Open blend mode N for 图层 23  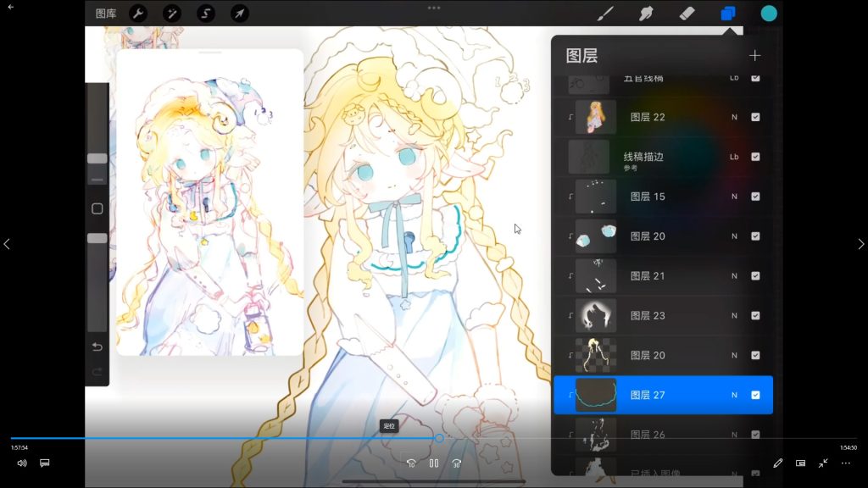coord(734,316)
